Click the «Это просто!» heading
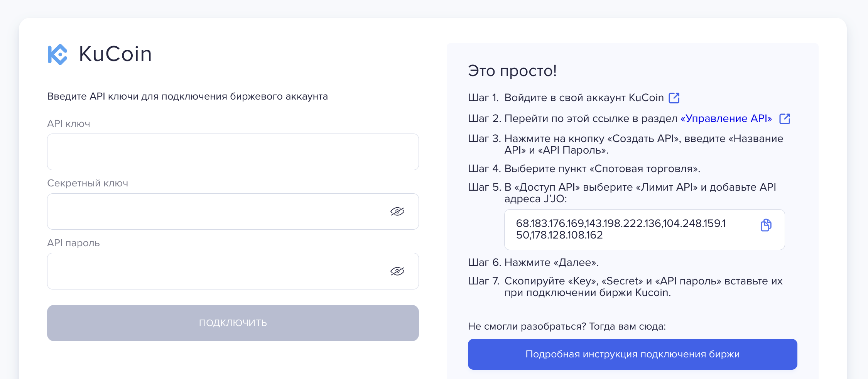 coord(512,71)
